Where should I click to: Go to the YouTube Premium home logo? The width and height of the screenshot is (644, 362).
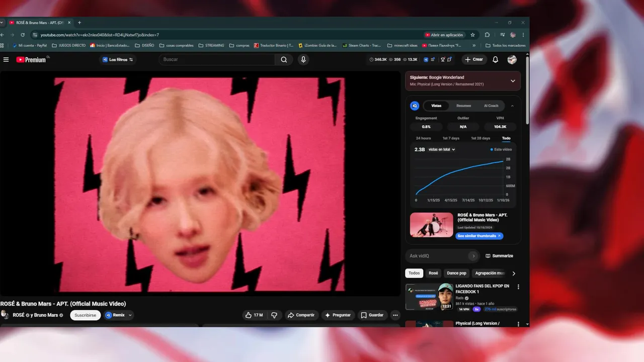(31, 59)
